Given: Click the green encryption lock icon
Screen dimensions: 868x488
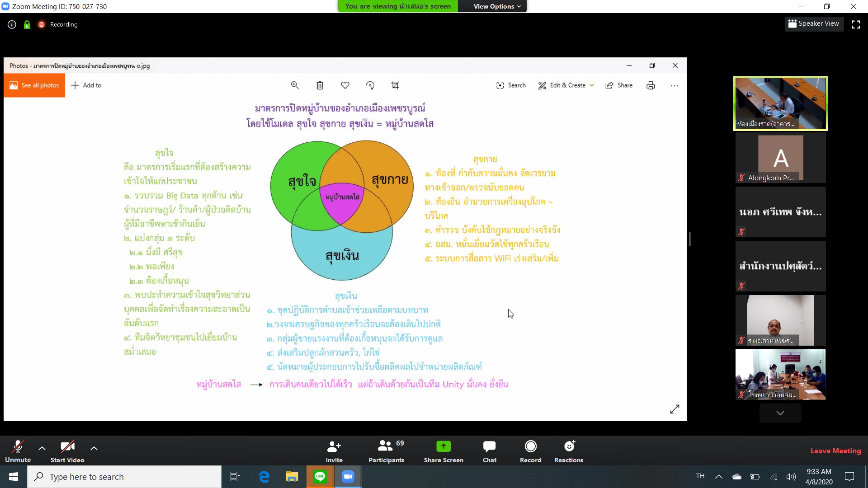Looking at the screenshot, I should (x=27, y=24).
